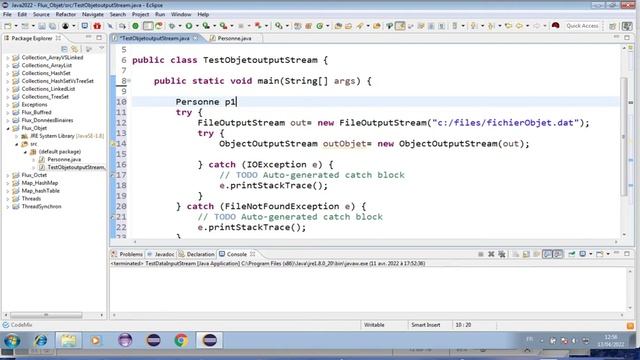Open the Run menu
Screen dimensions: 640x360
tap(160, 14)
